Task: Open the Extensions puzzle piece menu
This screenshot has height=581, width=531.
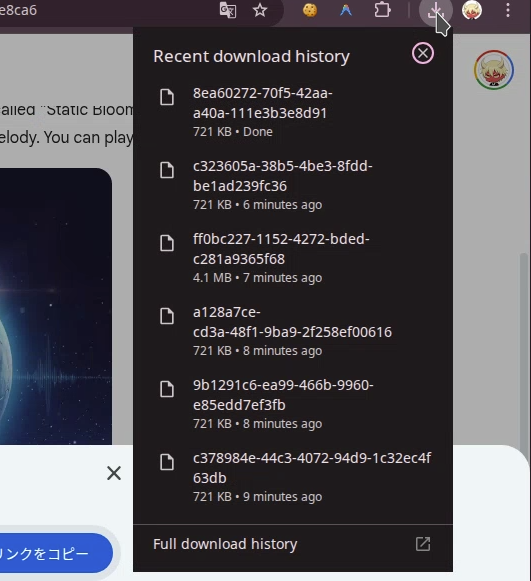Action: 382,10
